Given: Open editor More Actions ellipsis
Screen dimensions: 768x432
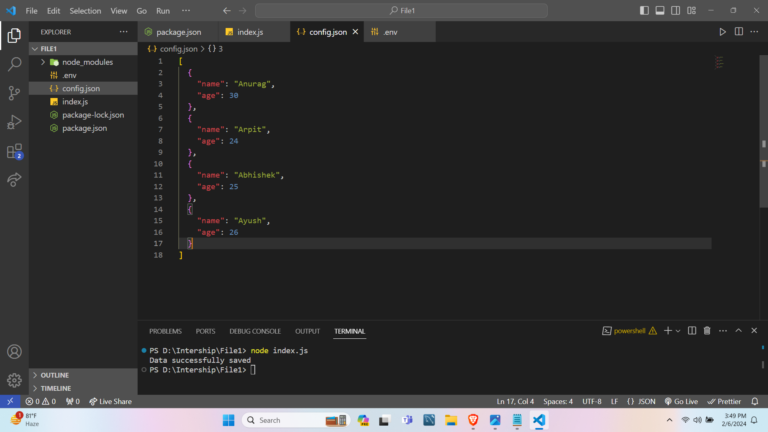Looking at the screenshot, I should (x=754, y=32).
